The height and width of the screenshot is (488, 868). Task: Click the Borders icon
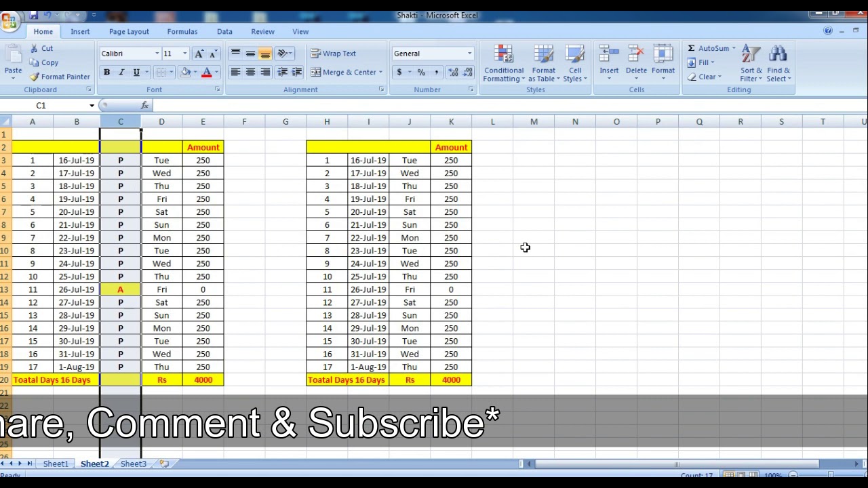(x=161, y=73)
